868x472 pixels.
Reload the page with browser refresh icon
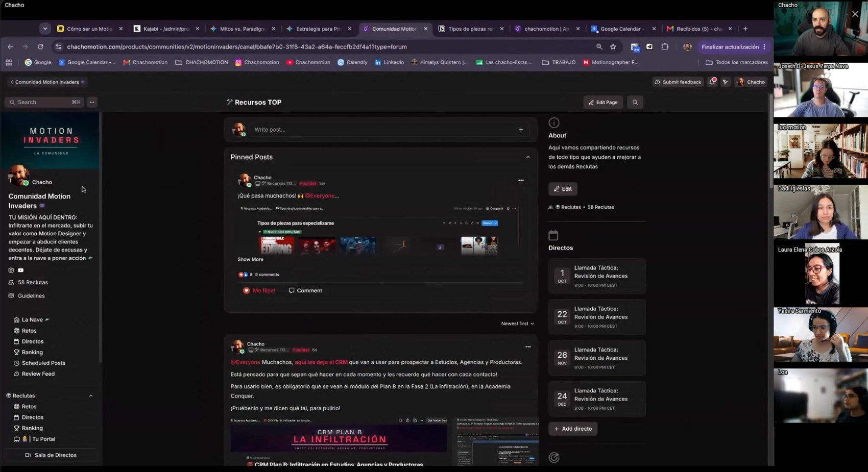[x=40, y=46]
